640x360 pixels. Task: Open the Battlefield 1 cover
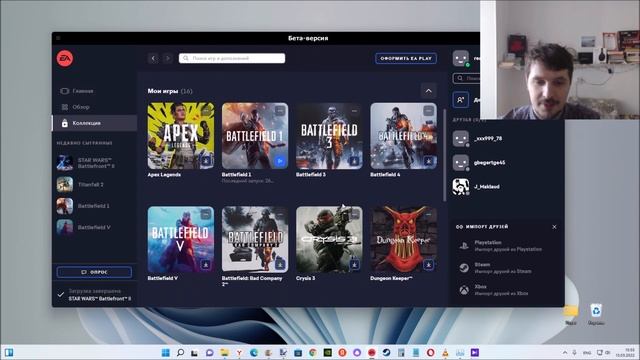point(255,136)
